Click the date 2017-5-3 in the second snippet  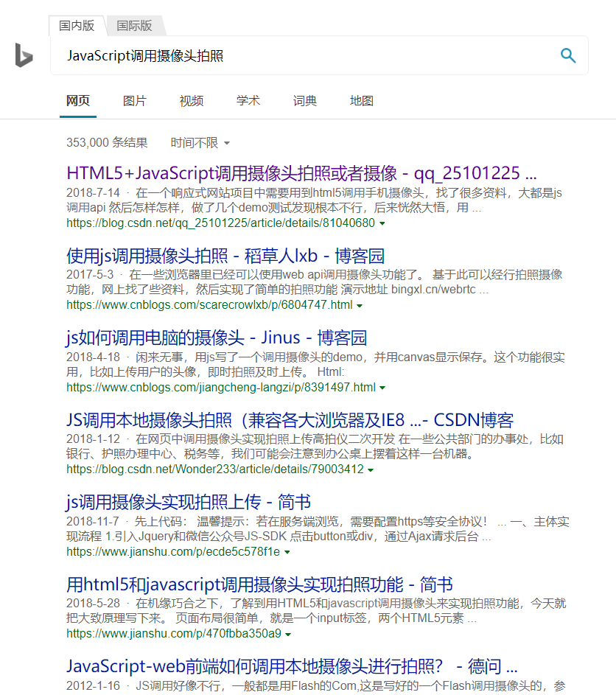[90, 275]
